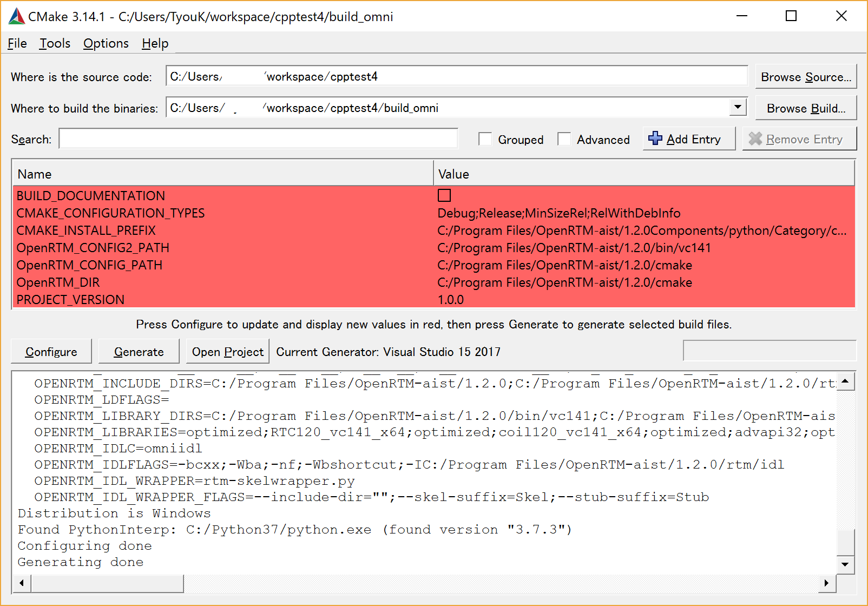Click the horizontal scroll right arrow
The image size is (868, 606).
tap(826, 583)
